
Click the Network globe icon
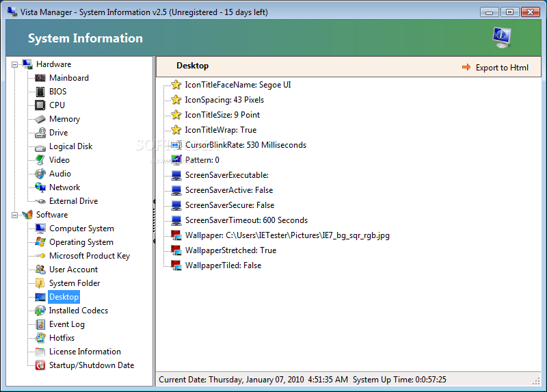(x=40, y=187)
